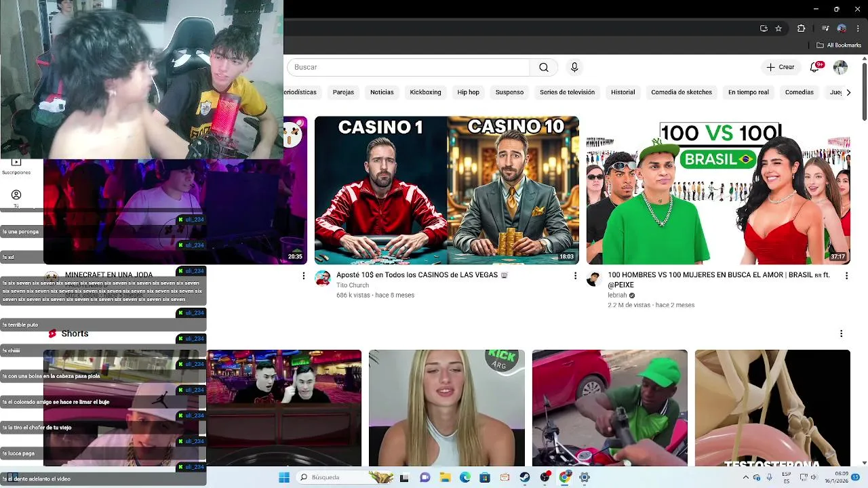Open File Explorer from the taskbar
The width and height of the screenshot is (868, 488).
click(446, 477)
